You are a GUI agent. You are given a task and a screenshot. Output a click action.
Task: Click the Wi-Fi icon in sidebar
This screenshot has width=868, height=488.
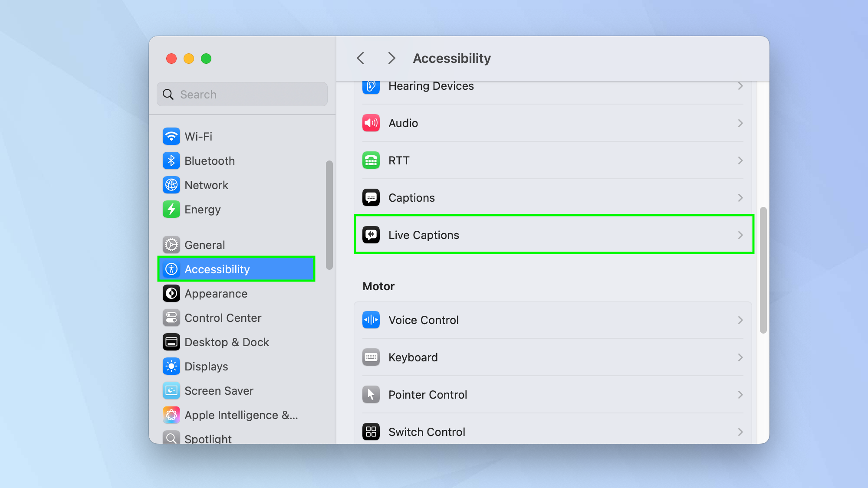tap(171, 137)
